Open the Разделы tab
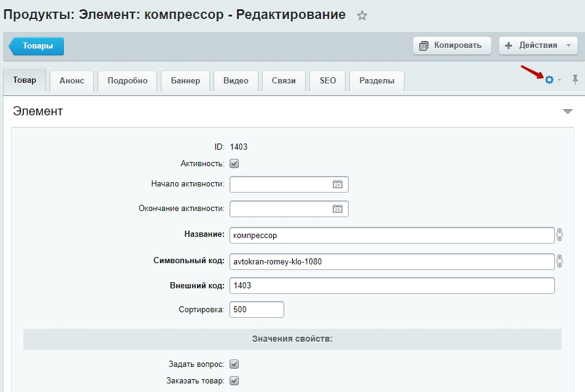The image size is (585, 392). tap(377, 80)
